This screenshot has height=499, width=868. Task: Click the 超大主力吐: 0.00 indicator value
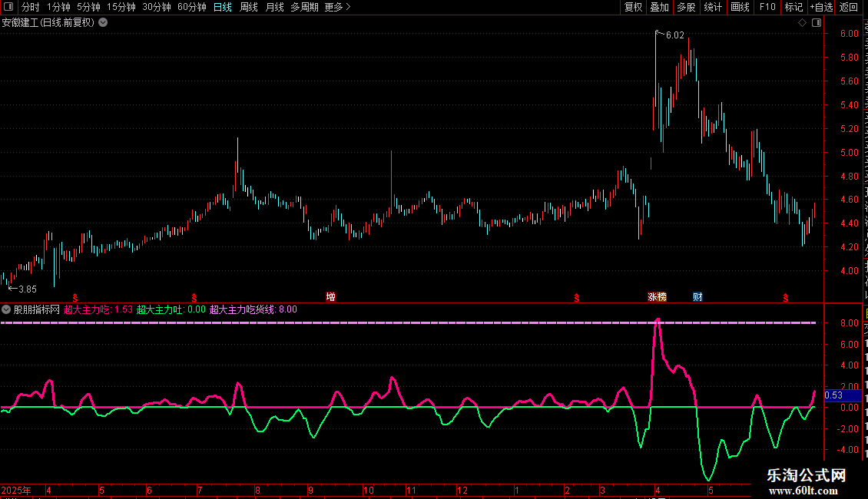171,310
